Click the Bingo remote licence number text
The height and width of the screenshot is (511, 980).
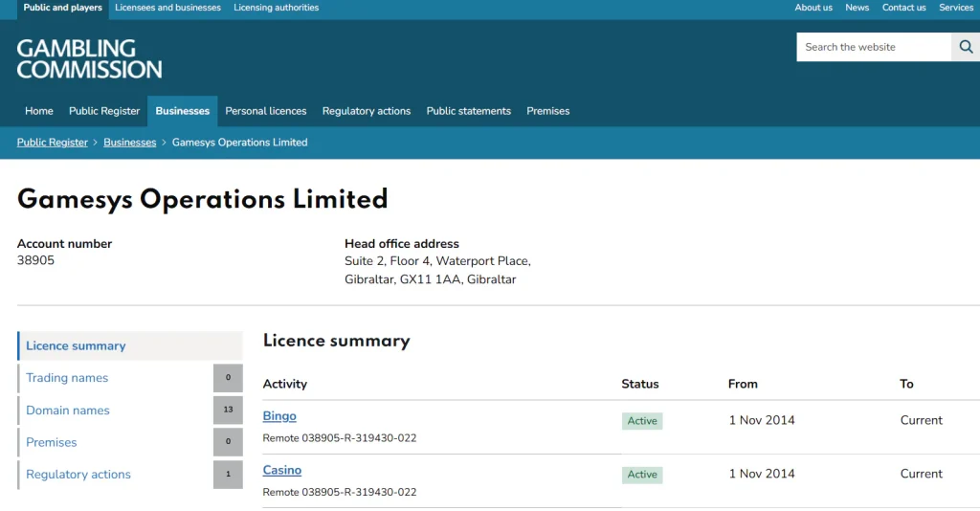coord(340,438)
